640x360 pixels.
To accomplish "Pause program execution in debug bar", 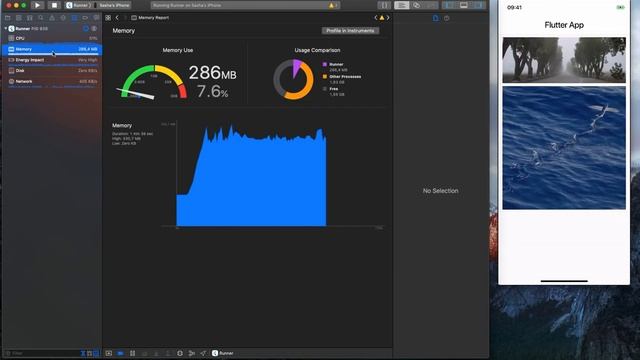I will pos(132,353).
